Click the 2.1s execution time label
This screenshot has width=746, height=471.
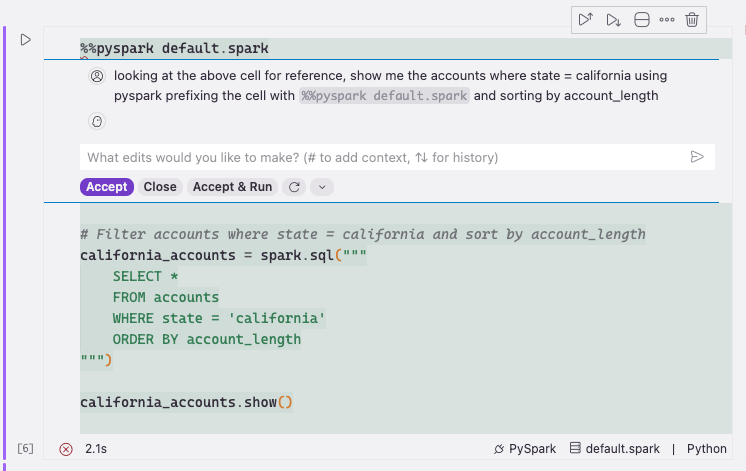(96, 449)
